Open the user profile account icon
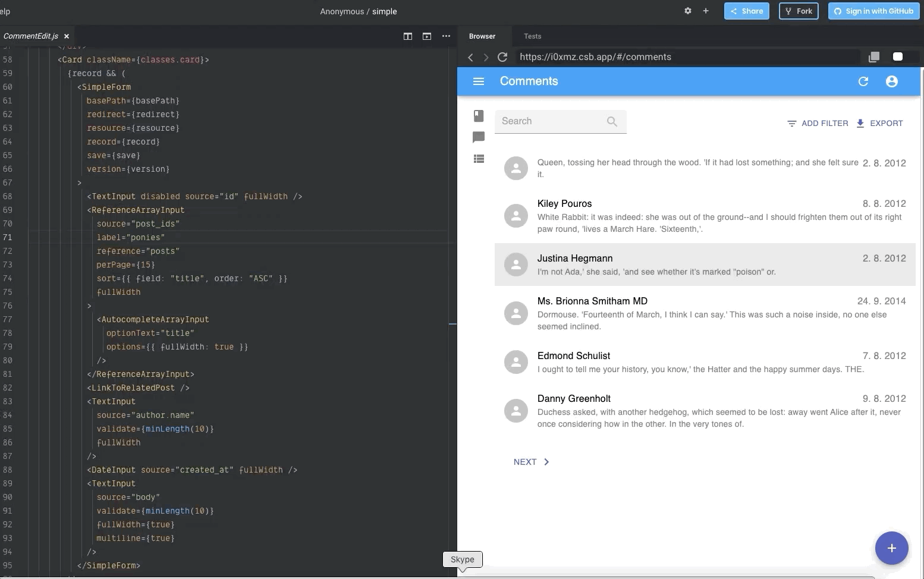Viewport: 924px width, 579px height. [891, 81]
